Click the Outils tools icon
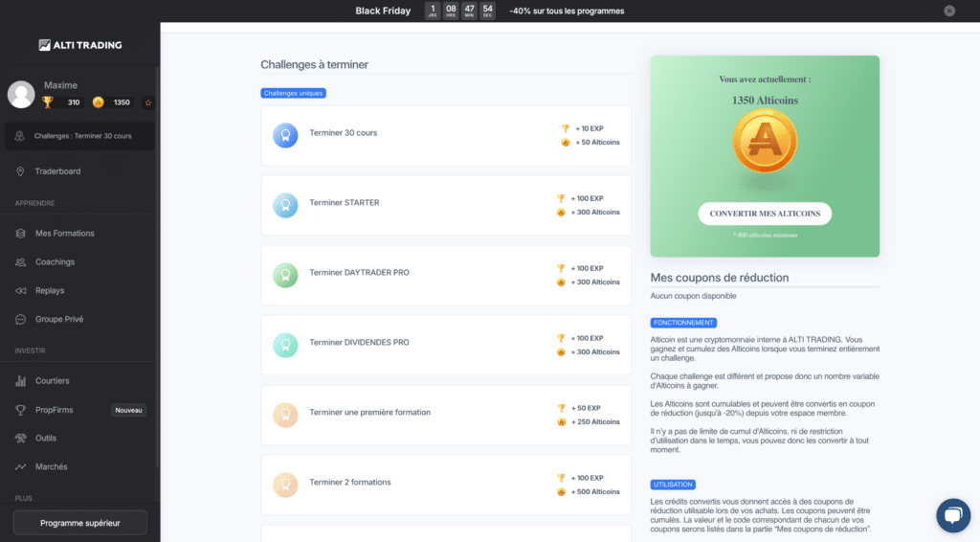 tap(21, 439)
